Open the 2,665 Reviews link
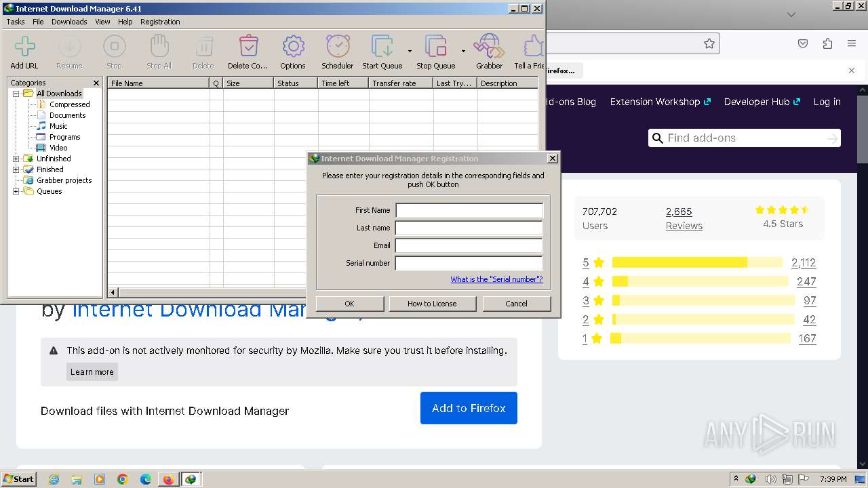Screen dimensions: 868x488 [x=684, y=218]
